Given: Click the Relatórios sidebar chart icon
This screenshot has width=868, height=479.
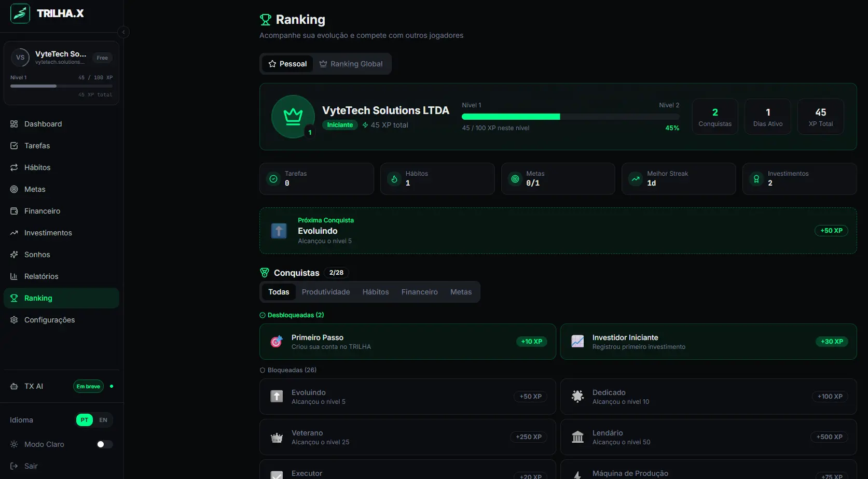Looking at the screenshot, I should tap(14, 276).
